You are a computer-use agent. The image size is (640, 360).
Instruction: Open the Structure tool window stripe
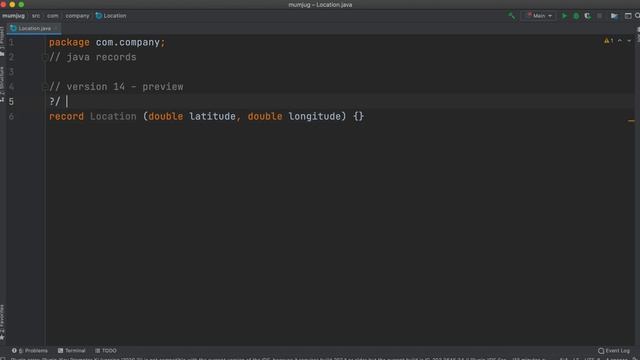2,84
